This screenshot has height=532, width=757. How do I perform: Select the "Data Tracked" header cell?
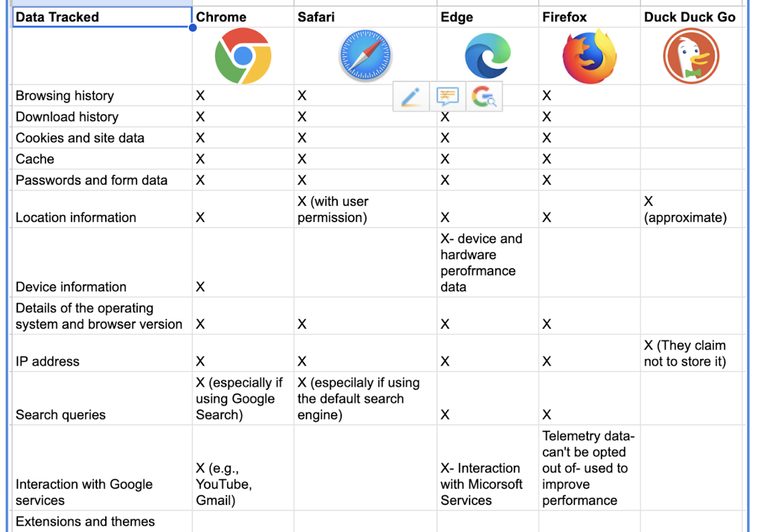(102, 17)
